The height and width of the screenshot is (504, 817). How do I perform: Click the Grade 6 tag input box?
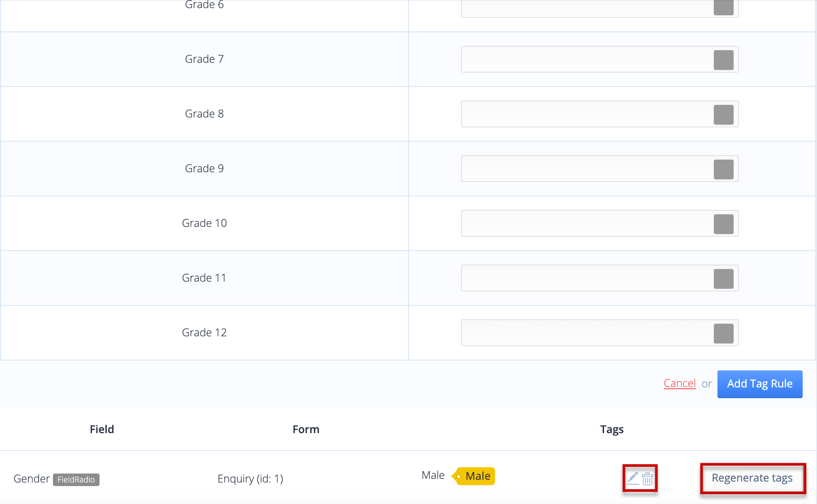pos(600,8)
